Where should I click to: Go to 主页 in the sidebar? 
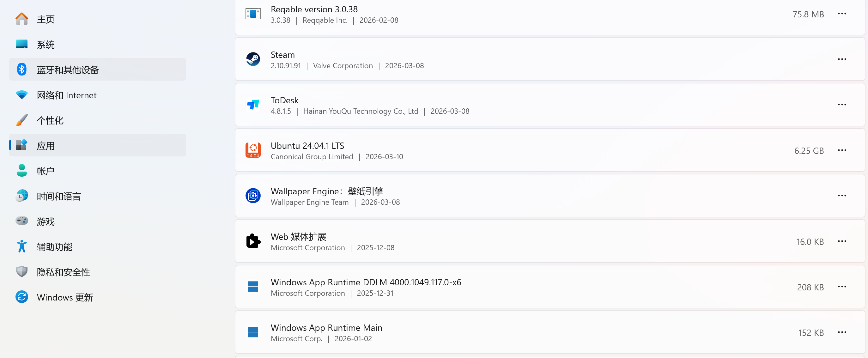point(46,19)
